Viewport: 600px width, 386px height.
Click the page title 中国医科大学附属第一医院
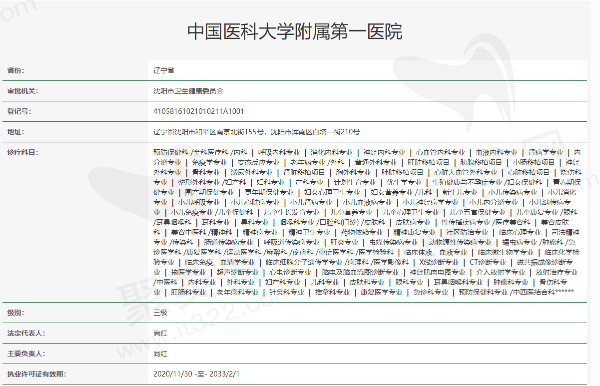tap(295, 31)
